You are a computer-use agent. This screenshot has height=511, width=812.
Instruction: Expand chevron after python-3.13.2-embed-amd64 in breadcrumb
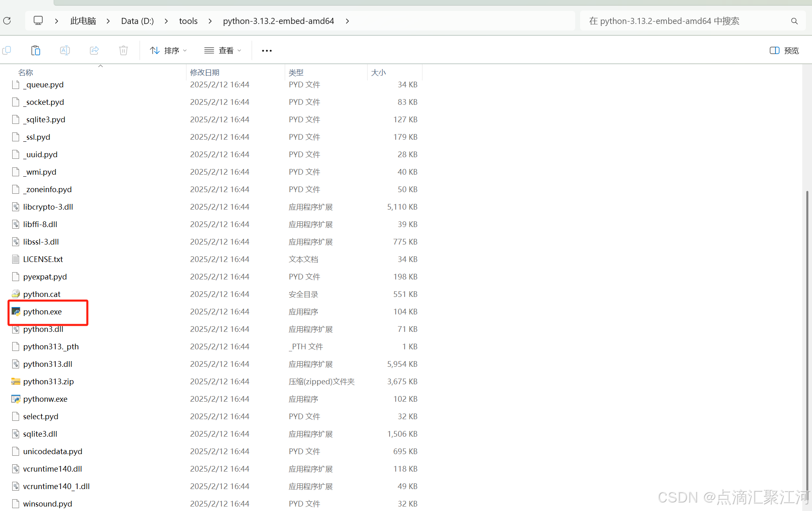(347, 21)
